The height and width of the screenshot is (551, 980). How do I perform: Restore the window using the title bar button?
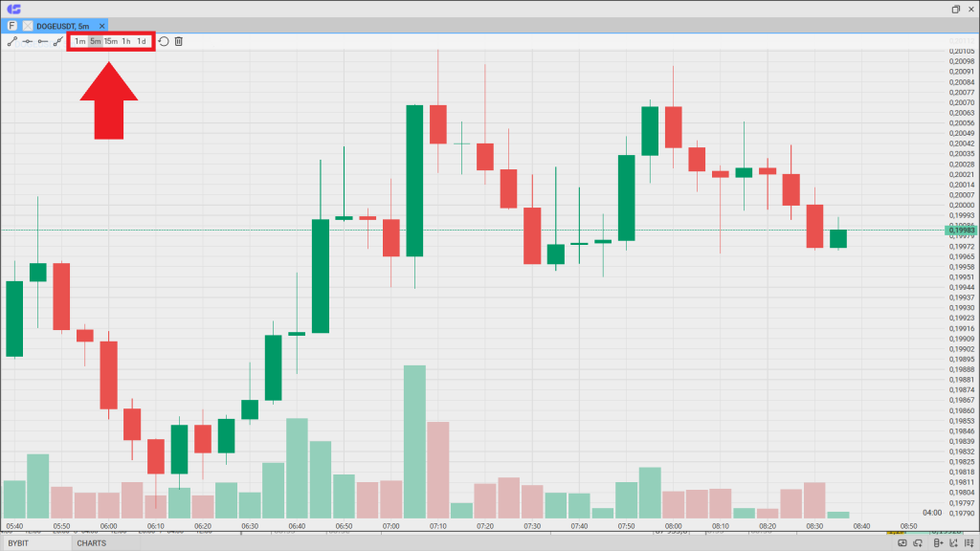pos(956,9)
